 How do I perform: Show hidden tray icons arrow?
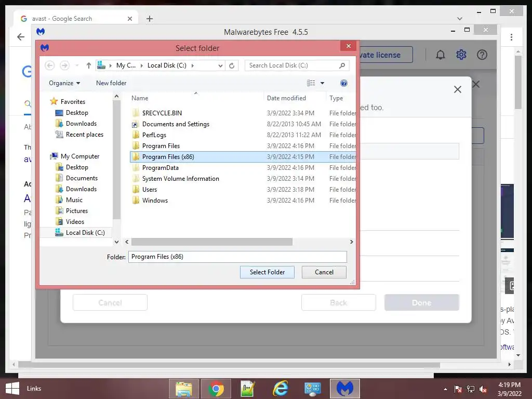click(445, 389)
